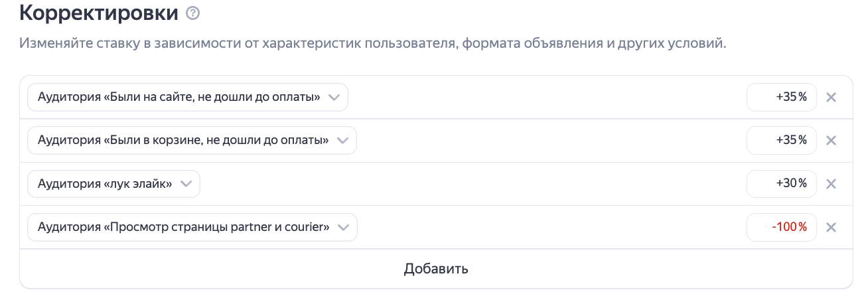
Task: Click the +30% bid adjustment field
Action: click(x=782, y=184)
